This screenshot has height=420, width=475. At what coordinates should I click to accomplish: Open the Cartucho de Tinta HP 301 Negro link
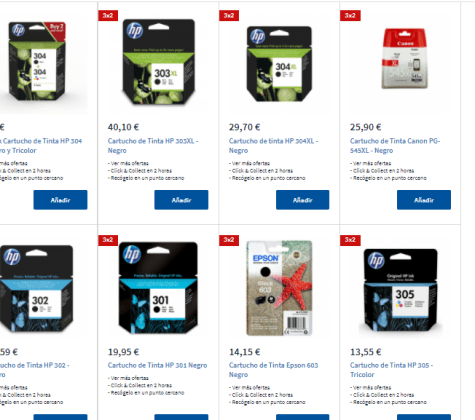157,365
